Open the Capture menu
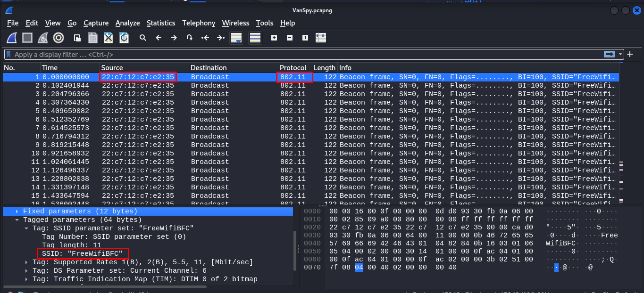This screenshot has height=293, width=644. pyautogui.click(x=96, y=23)
